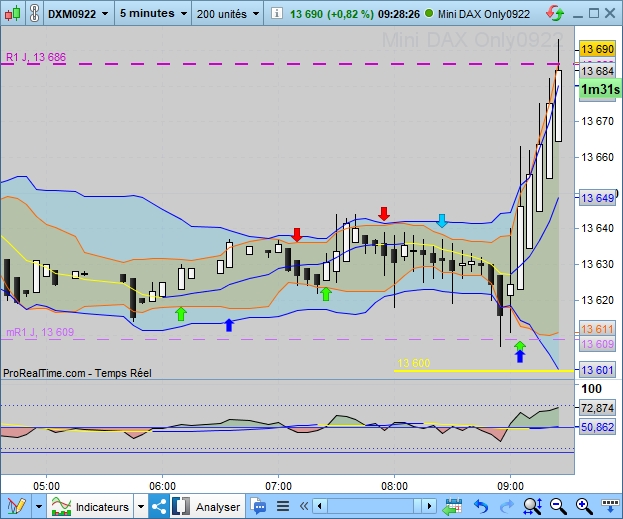Click the calendar go-to-date icon
The width and height of the screenshot is (623, 519).
pyautogui.click(x=451, y=506)
